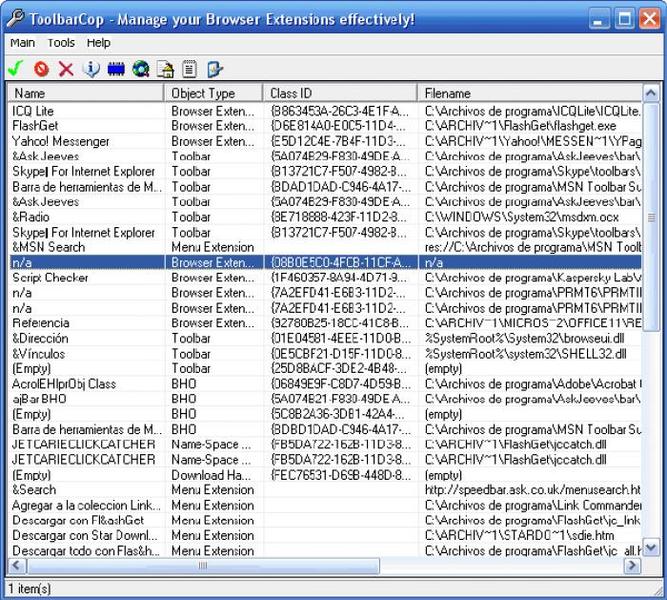The height and width of the screenshot is (600, 667).
Task: Open the Main menu
Action: click(23, 43)
